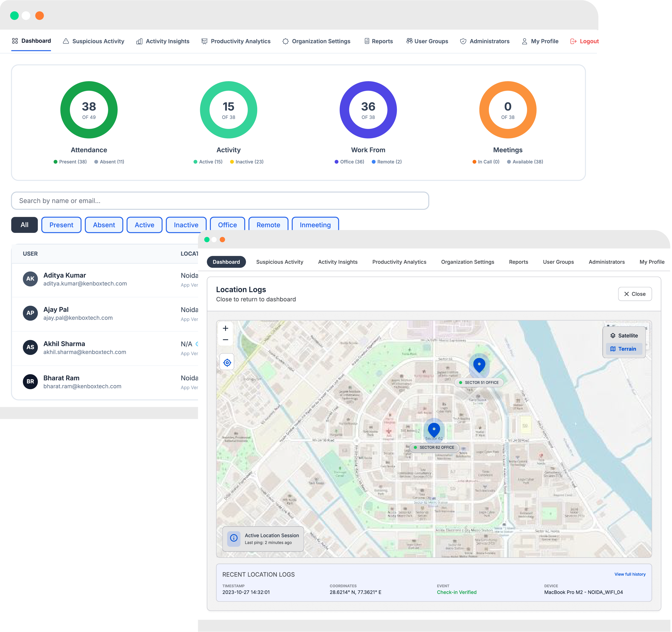Zoom in on the map with plus
The height and width of the screenshot is (632, 672).
pyautogui.click(x=226, y=328)
